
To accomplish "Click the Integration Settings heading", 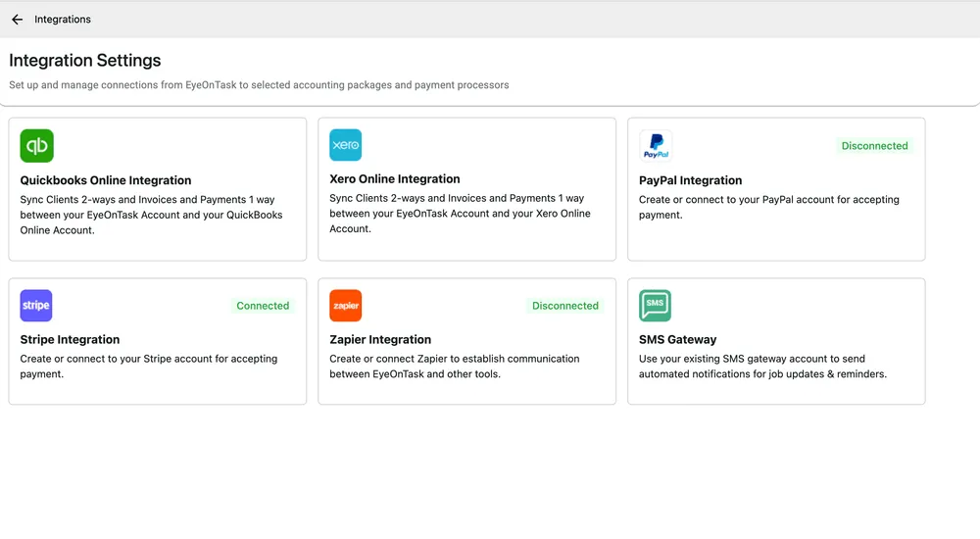I will point(85,60).
